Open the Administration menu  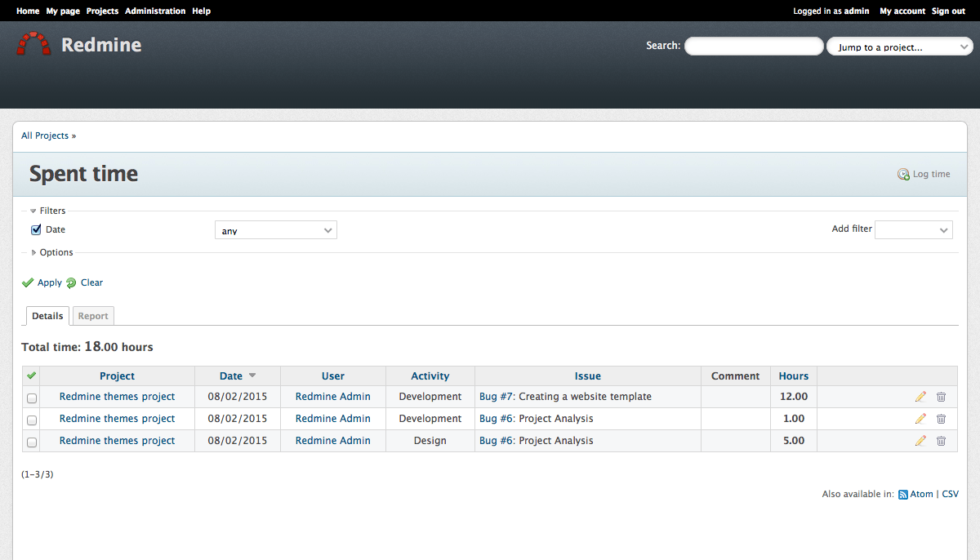[155, 11]
